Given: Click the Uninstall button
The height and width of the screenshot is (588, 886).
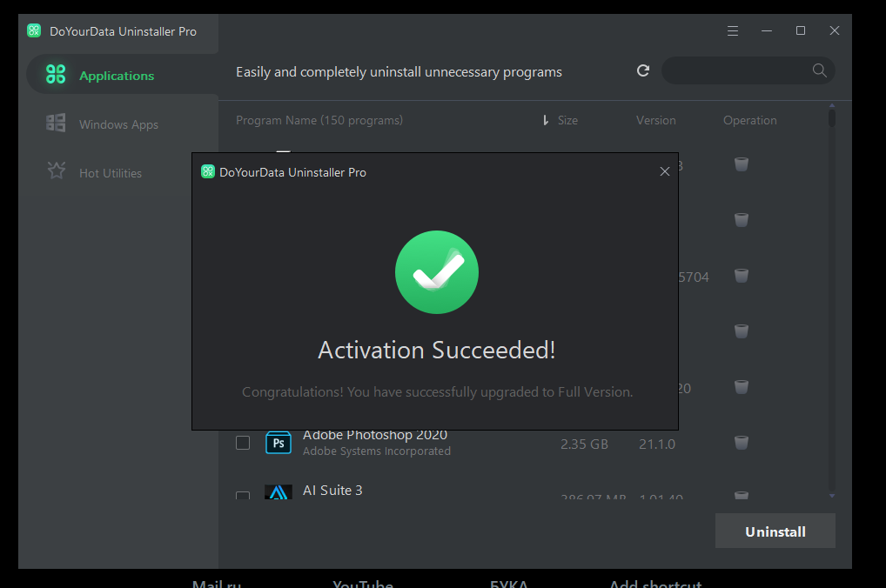Looking at the screenshot, I should click(x=775, y=531).
